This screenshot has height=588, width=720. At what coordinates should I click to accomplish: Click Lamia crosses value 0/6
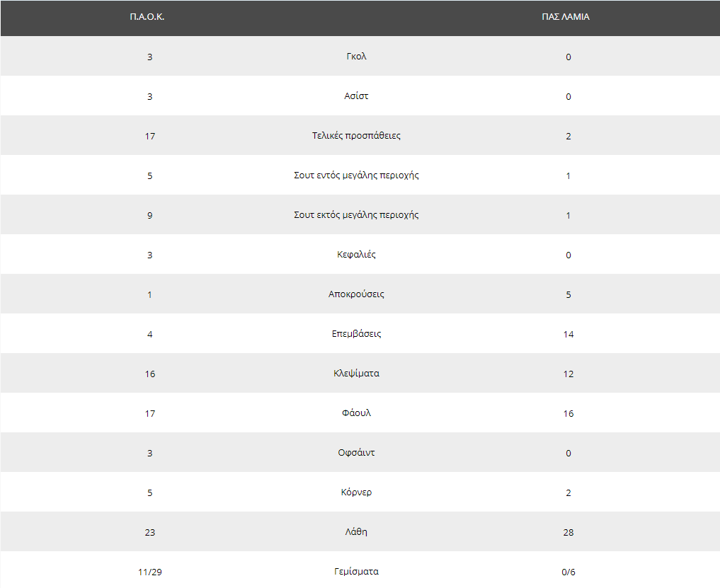click(568, 572)
